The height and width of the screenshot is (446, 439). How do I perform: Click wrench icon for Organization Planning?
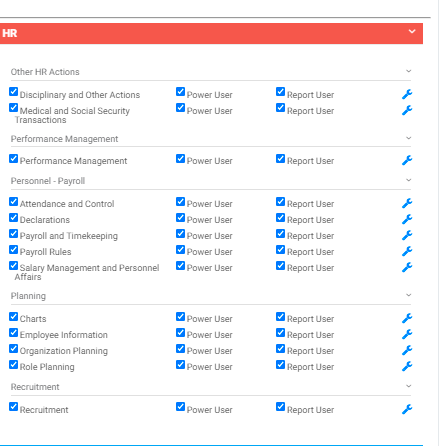(x=407, y=350)
